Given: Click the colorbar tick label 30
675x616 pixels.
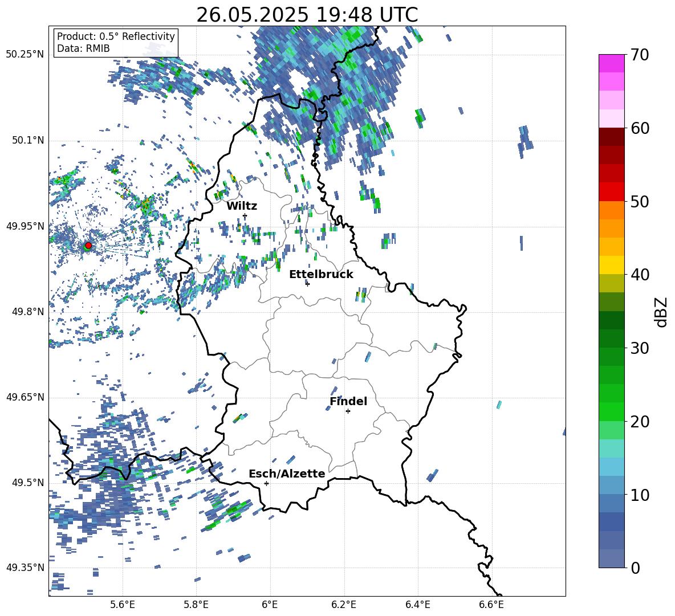Looking at the screenshot, I should [x=640, y=348].
